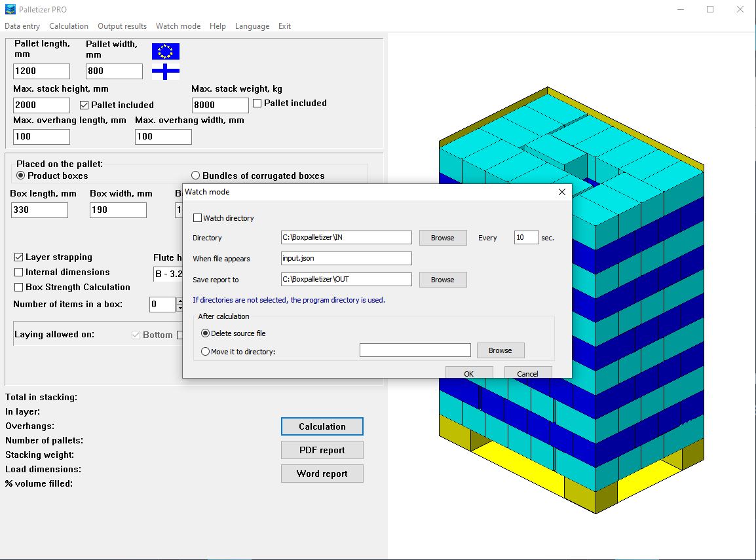756x560 pixels.
Task: Click the Number of items field
Action: [162, 304]
